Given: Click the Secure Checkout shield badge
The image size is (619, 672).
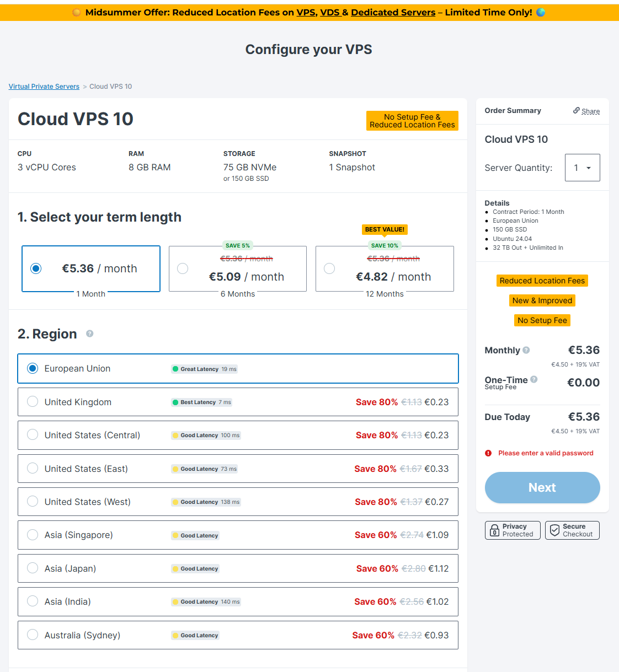Looking at the screenshot, I should coord(572,530).
